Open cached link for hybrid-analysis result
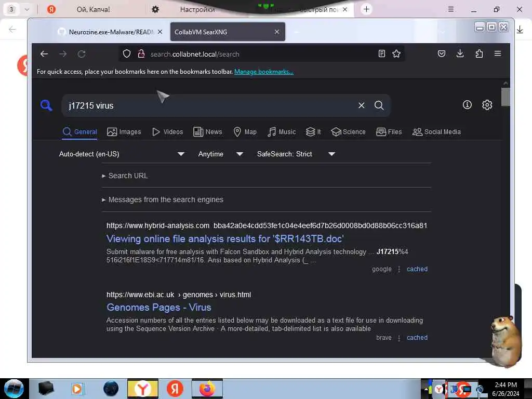The width and height of the screenshot is (532, 399). (x=417, y=269)
